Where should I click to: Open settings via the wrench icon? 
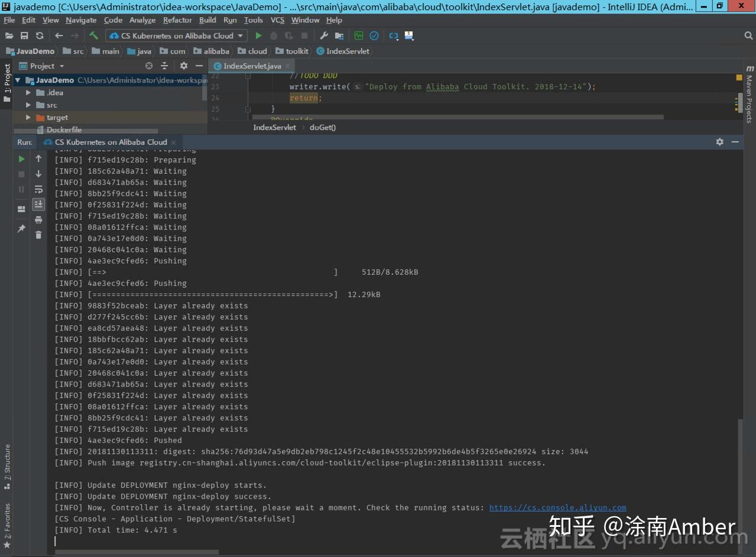click(x=324, y=35)
